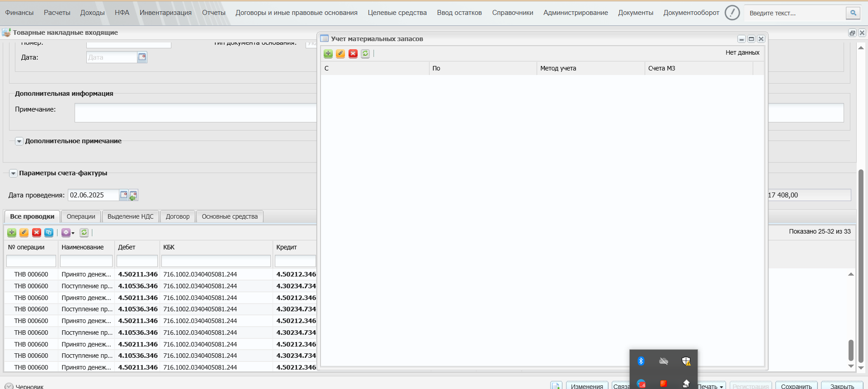Click the Черновик status icon
The height and width of the screenshot is (389, 868).
tap(9, 386)
